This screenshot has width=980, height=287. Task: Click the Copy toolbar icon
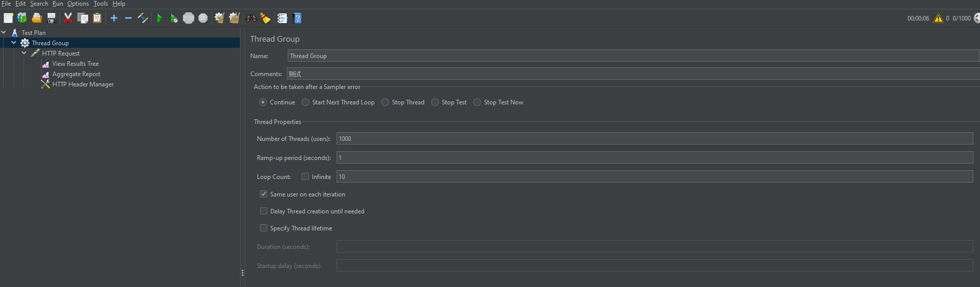point(83,18)
